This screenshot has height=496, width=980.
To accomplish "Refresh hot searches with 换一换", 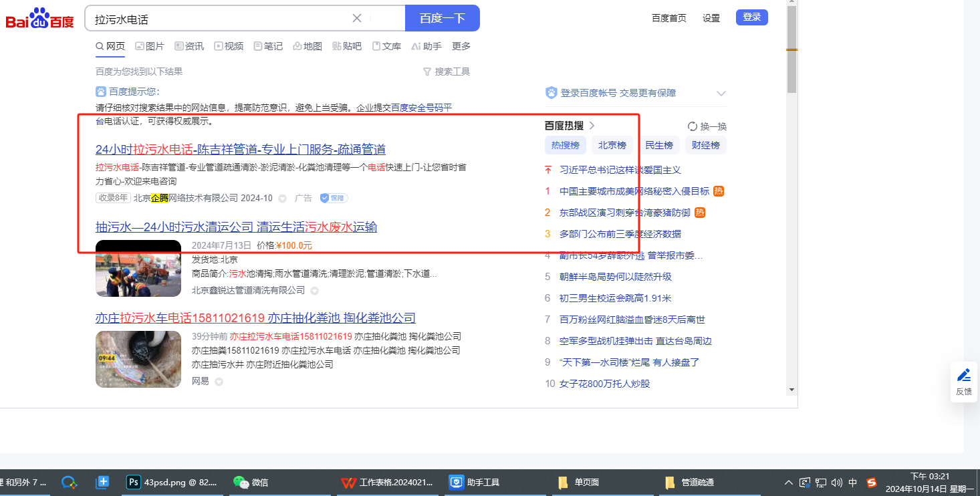I will (707, 126).
